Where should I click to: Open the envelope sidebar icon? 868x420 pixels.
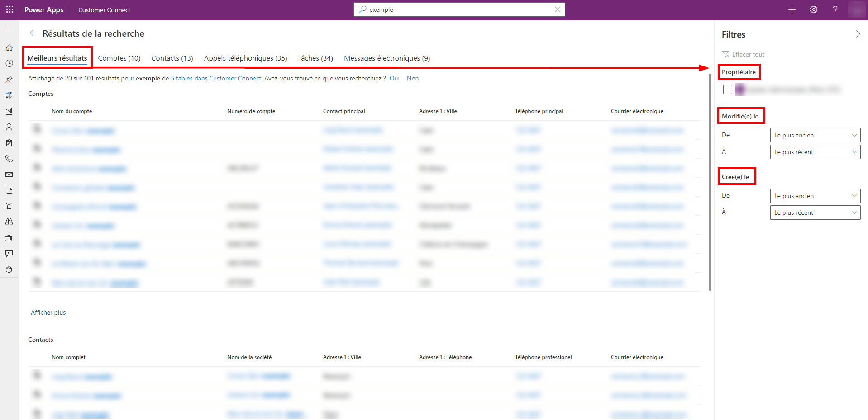pos(9,175)
